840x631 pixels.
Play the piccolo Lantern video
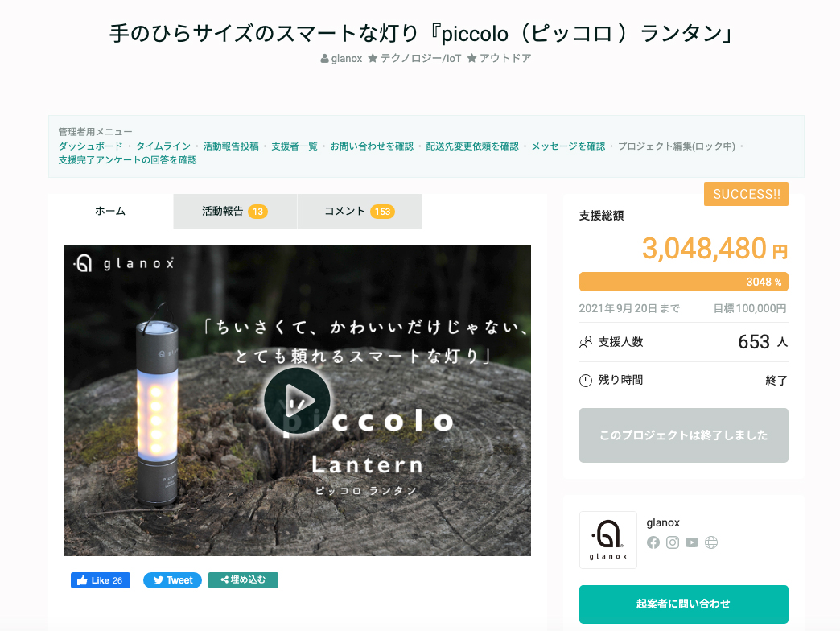coord(298,400)
